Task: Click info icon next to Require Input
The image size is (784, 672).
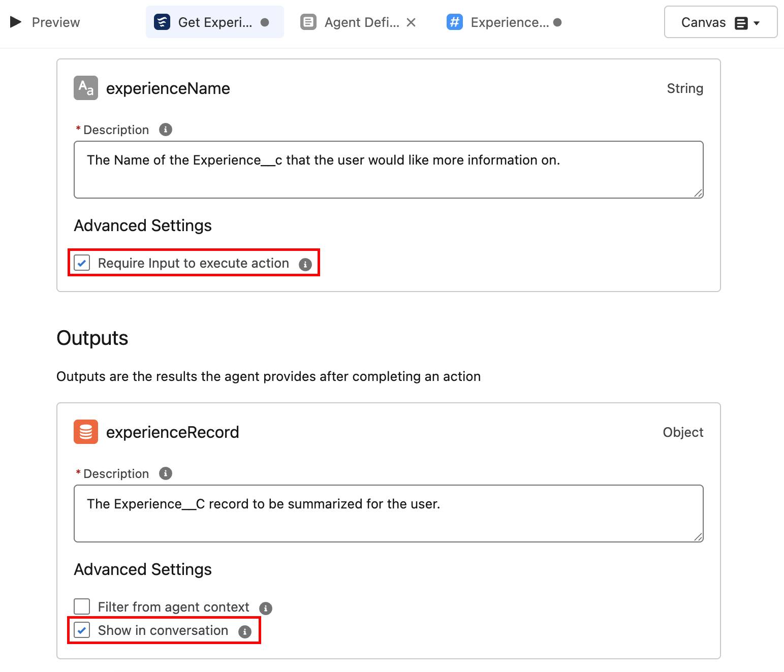Action: (305, 264)
